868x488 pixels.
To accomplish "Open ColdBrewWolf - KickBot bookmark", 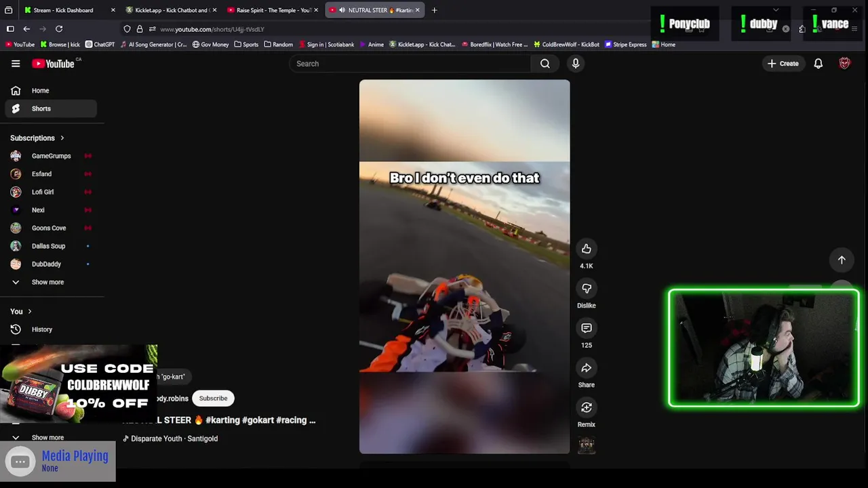I will coord(566,45).
